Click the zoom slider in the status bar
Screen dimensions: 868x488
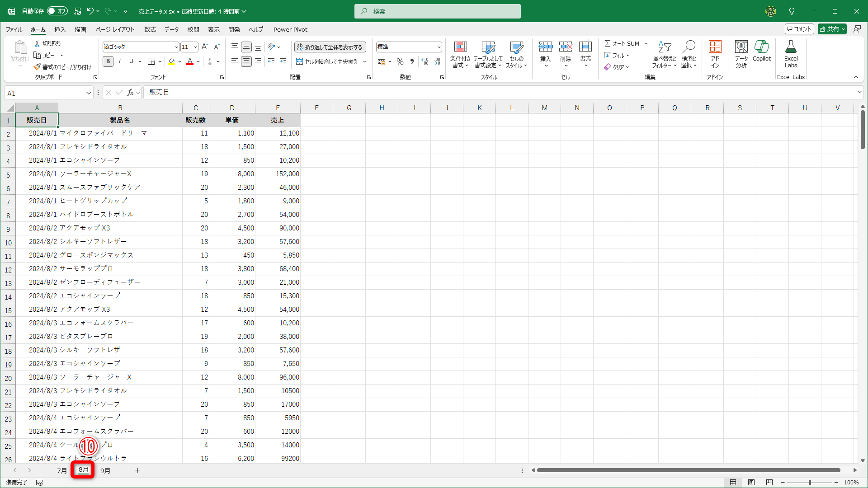pos(809,483)
